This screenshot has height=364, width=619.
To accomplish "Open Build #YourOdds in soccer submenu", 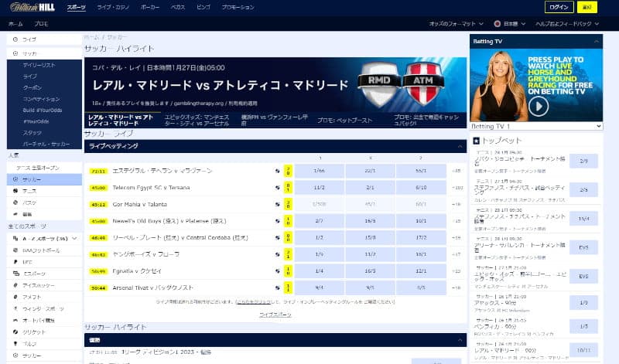I will [x=43, y=111].
